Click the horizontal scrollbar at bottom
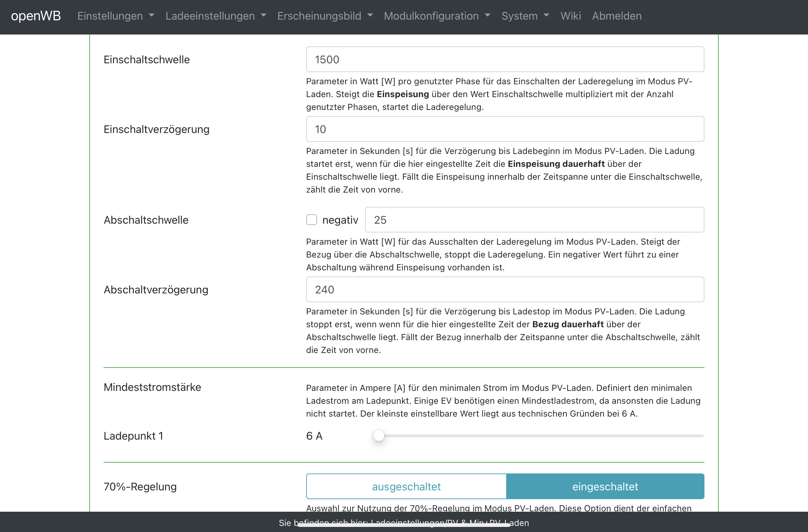 click(403, 525)
